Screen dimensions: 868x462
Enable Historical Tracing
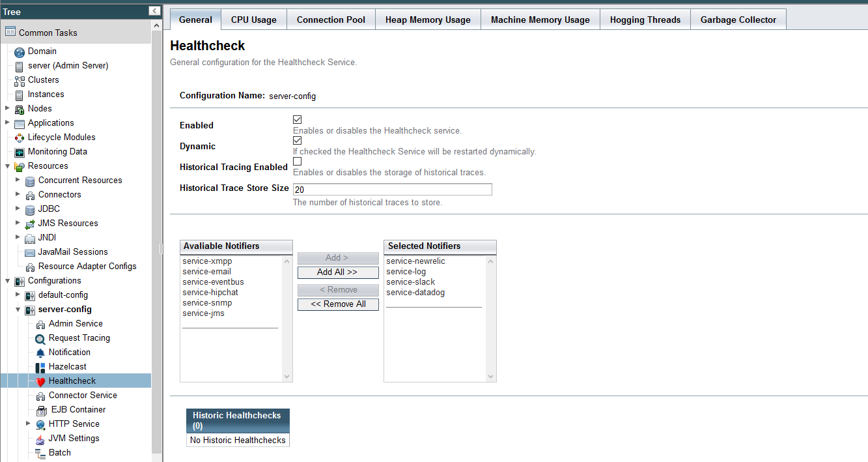pyautogui.click(x=297, y=161)
